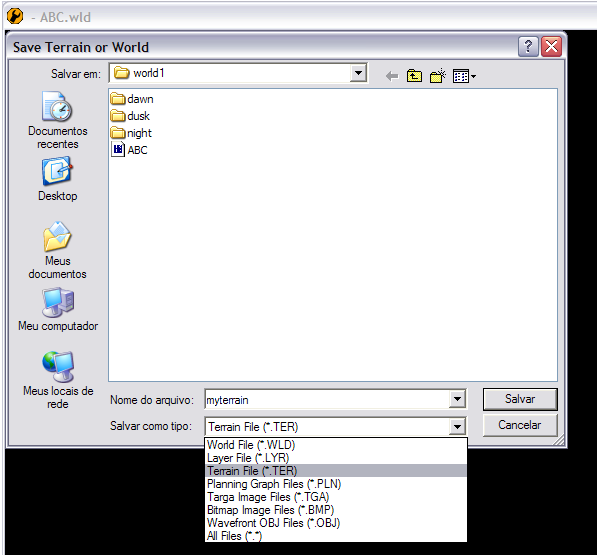Click the application icon in title bar
This screenshot has width=597, height=555.
(15, 16)
